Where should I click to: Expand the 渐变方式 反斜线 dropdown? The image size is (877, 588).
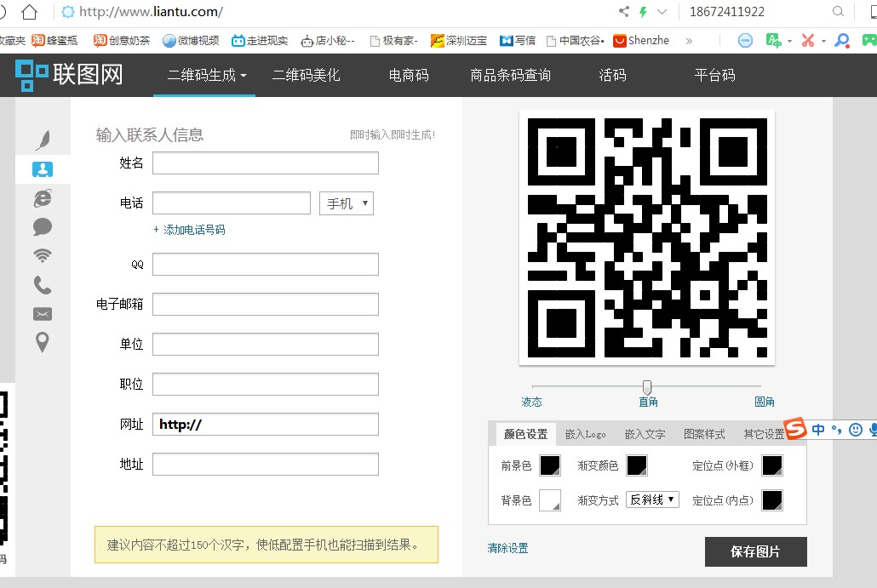(652, 500)
